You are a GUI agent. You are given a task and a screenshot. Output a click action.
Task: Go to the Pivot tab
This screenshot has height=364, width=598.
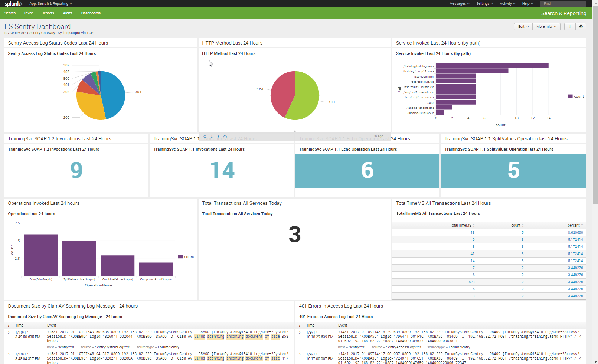29,13
